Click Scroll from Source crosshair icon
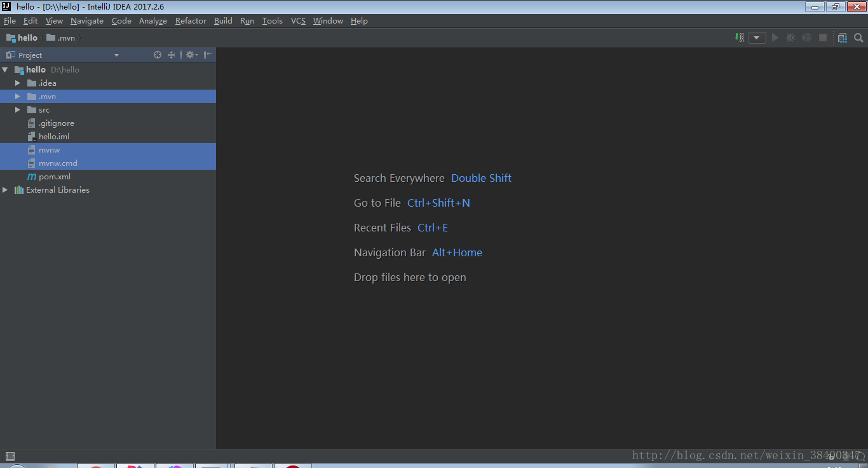The image size is (868, 468). 158,55
